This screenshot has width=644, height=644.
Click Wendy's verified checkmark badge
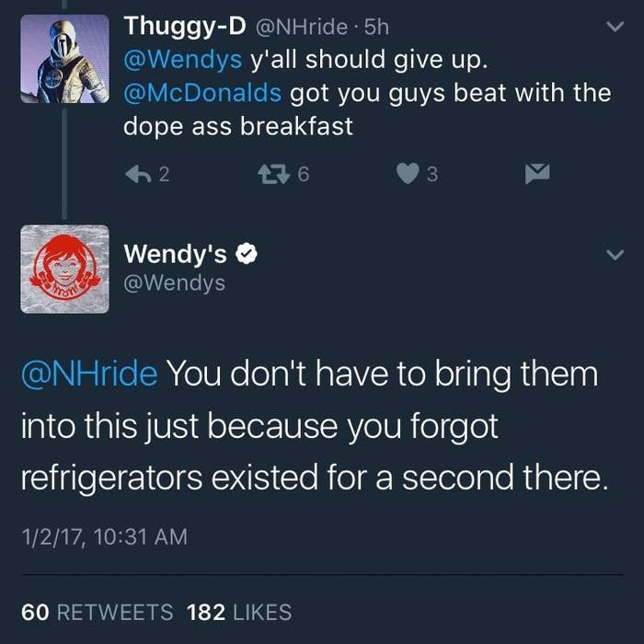[x=246, y=254]
